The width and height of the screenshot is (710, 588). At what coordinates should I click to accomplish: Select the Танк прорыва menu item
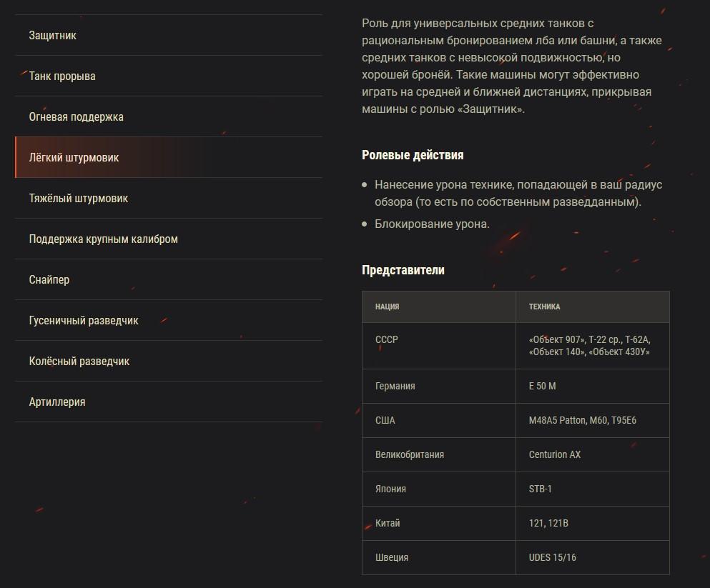pos(62,76)
